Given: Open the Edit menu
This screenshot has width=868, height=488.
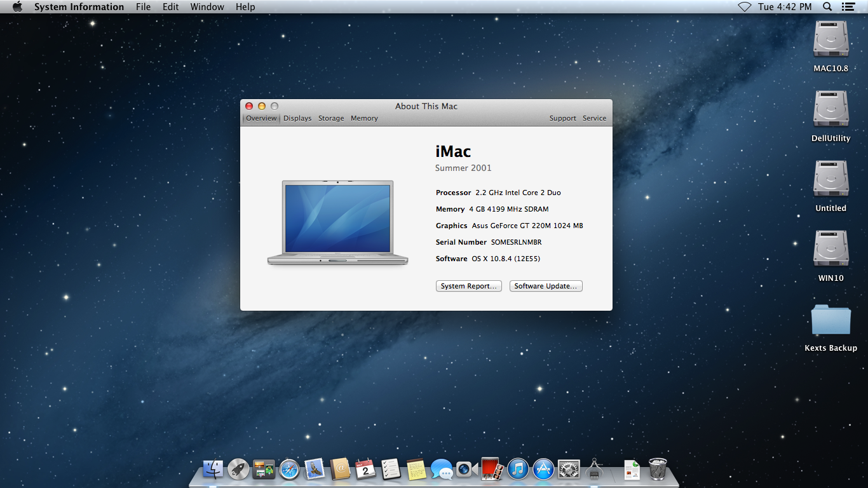Looking at the screenshot, I should (171, 7).
